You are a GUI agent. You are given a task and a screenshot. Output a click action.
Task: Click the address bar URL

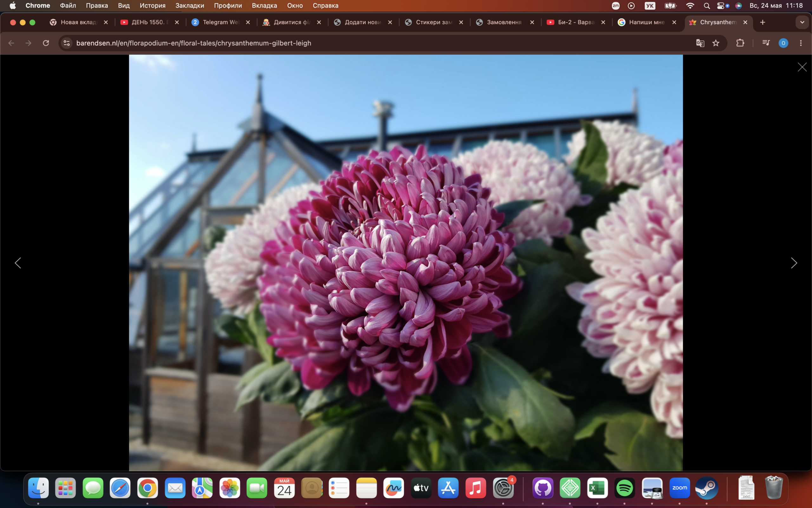(193, 43)
